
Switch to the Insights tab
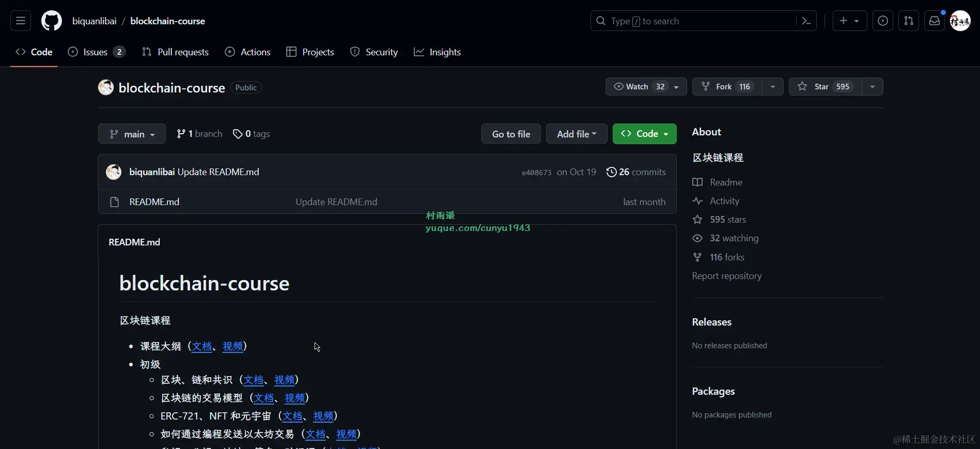[x=437, y=52]
